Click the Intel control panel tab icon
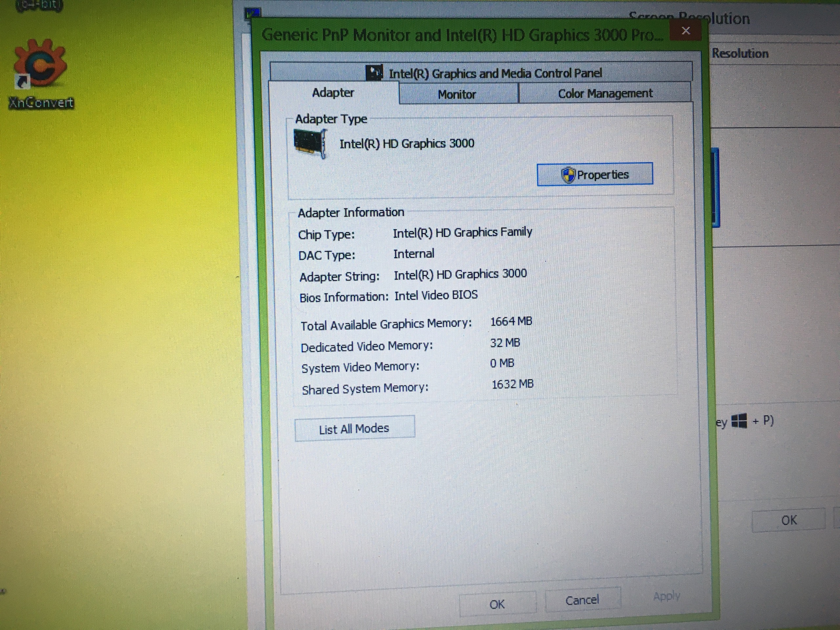 [x=374, y=73]
